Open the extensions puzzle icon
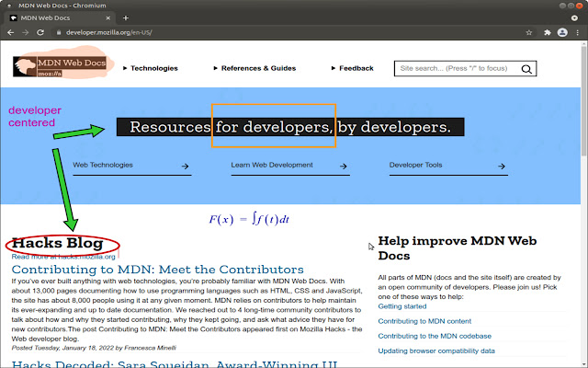Image resolution: width=588 pixels, height=368 pixels. [x=548, y=33]
